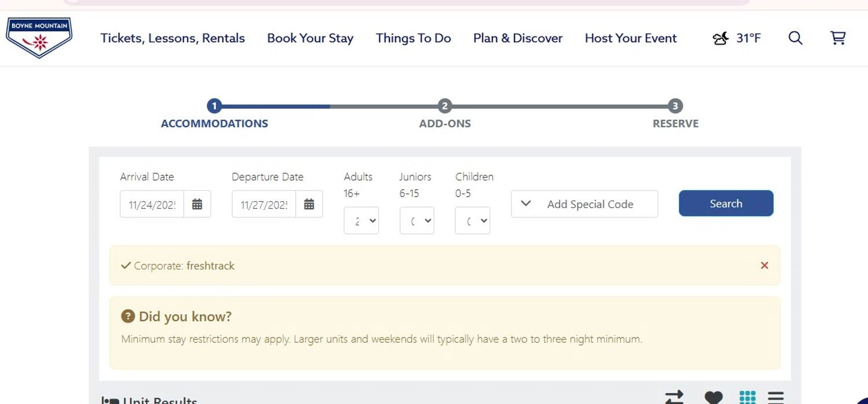Open the Host Your Event menu
Screen dimensions: 868x404
[x=631, y=38]
